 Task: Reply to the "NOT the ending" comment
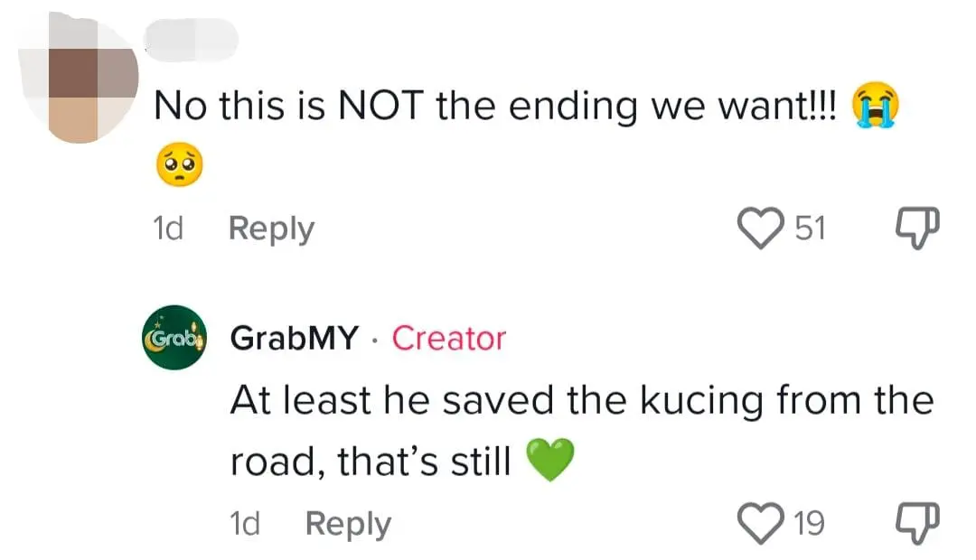271,229
